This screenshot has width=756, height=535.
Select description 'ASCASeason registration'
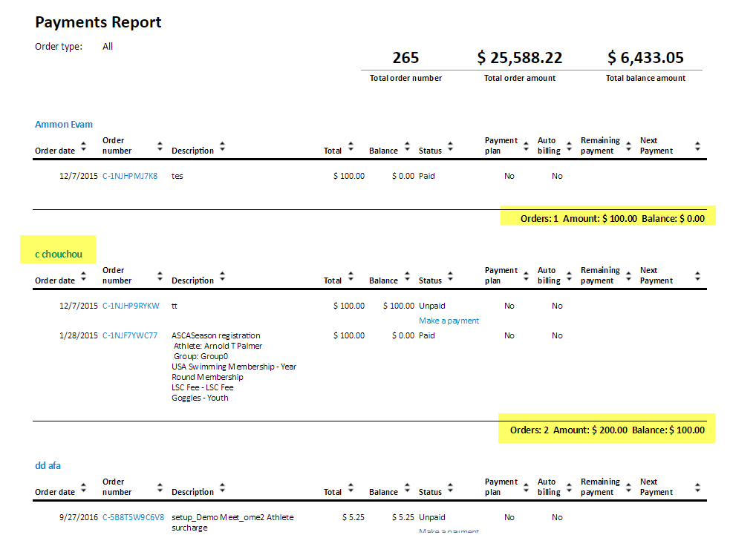point(216,335)
